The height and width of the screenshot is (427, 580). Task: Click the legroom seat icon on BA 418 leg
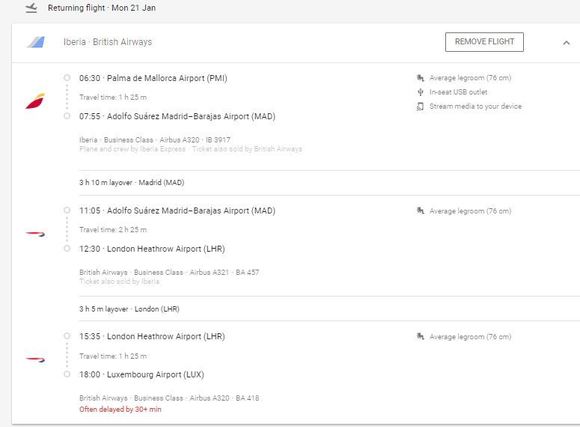(420, 336)
